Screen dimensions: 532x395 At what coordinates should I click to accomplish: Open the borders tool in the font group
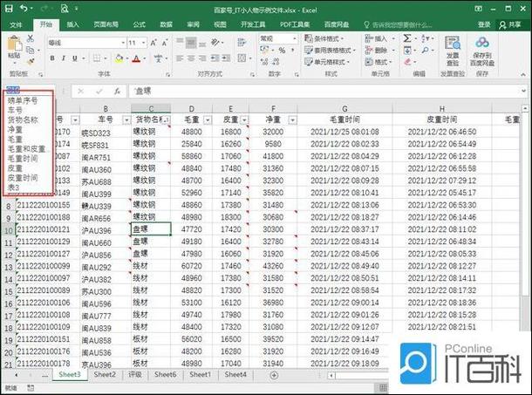click(97, 58)
